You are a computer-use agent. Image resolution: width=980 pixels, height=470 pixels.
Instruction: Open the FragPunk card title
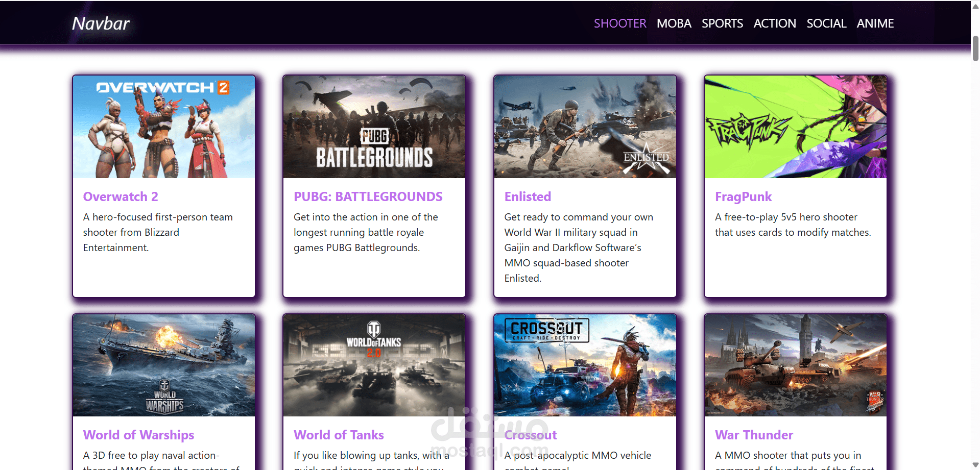click(743, 197)
